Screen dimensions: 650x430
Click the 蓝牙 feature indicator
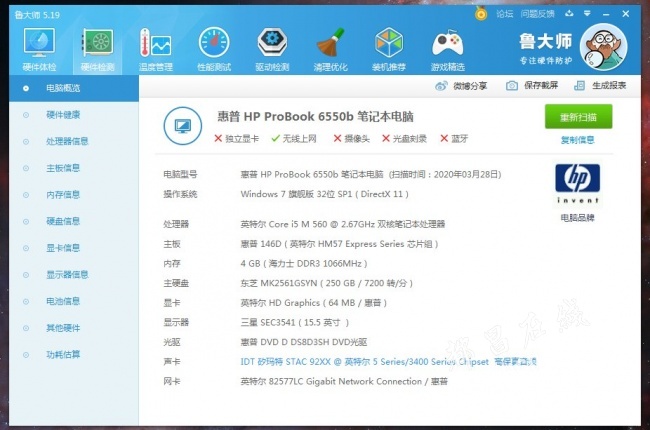tap(454, 138)
